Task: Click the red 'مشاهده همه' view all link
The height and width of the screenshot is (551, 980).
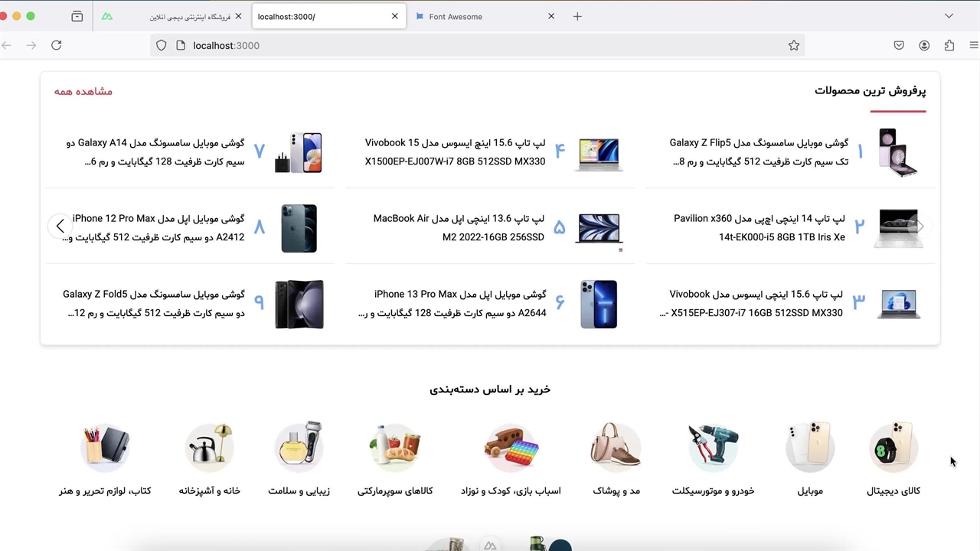Action: tap(83, 91)
